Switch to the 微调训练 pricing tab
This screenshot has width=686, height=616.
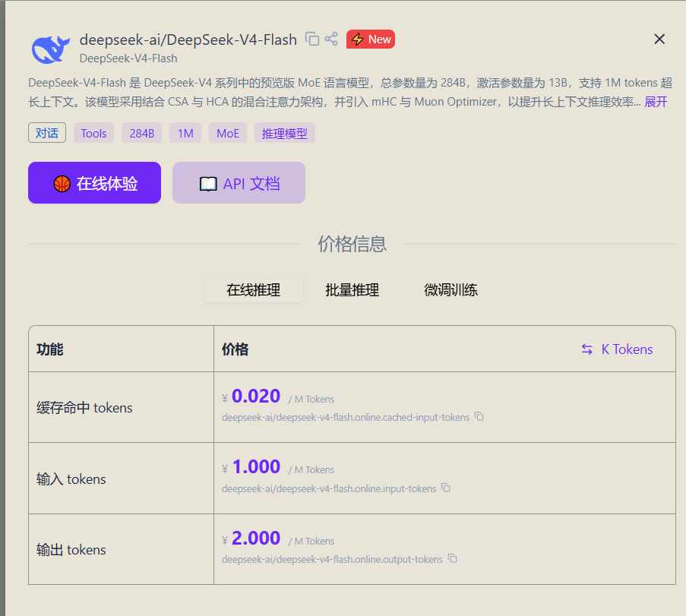click(x=450, y=289)
